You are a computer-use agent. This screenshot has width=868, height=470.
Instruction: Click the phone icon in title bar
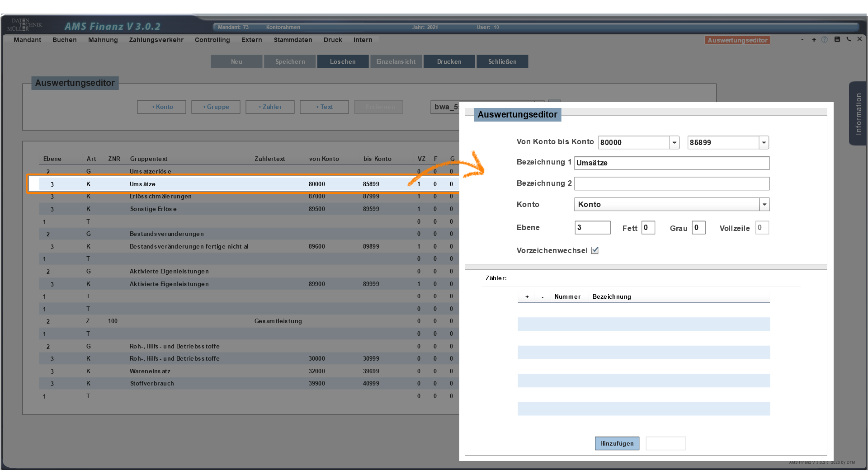coord(849,39)
